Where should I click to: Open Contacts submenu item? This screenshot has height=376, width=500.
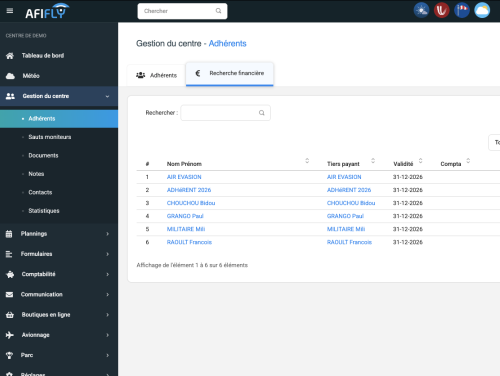coord(40,192)
